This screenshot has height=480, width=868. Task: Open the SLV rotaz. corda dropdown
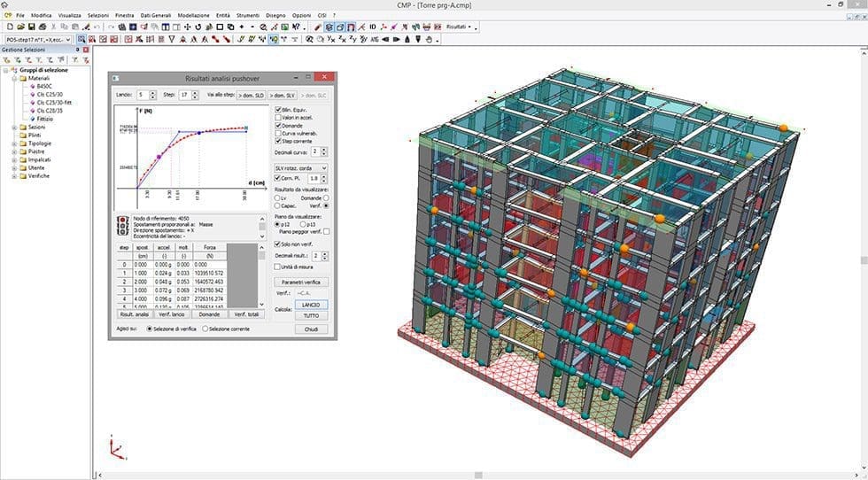coord(299,167)
